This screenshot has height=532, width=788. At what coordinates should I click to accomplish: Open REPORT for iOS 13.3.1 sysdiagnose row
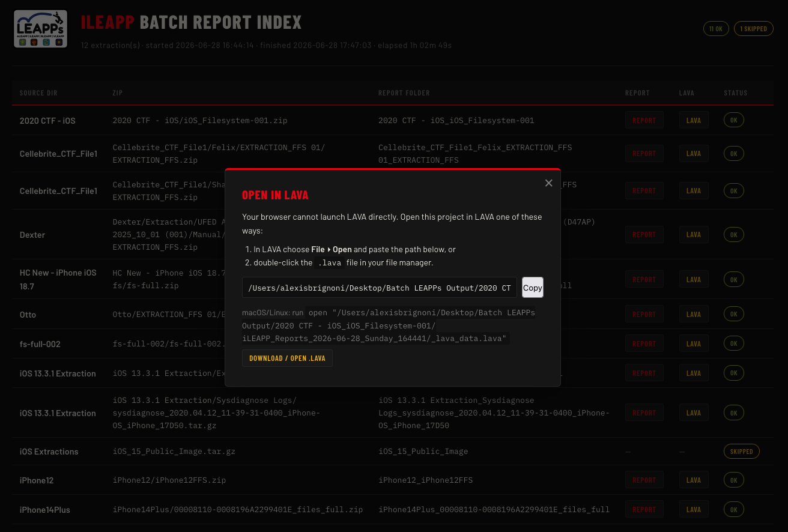click(x=644, y=413)
